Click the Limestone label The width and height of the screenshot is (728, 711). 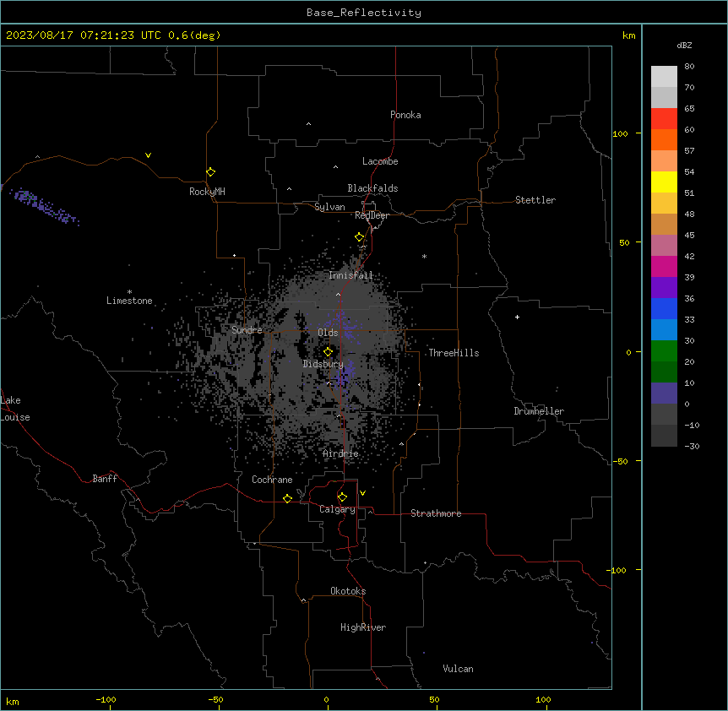point(129,301)
